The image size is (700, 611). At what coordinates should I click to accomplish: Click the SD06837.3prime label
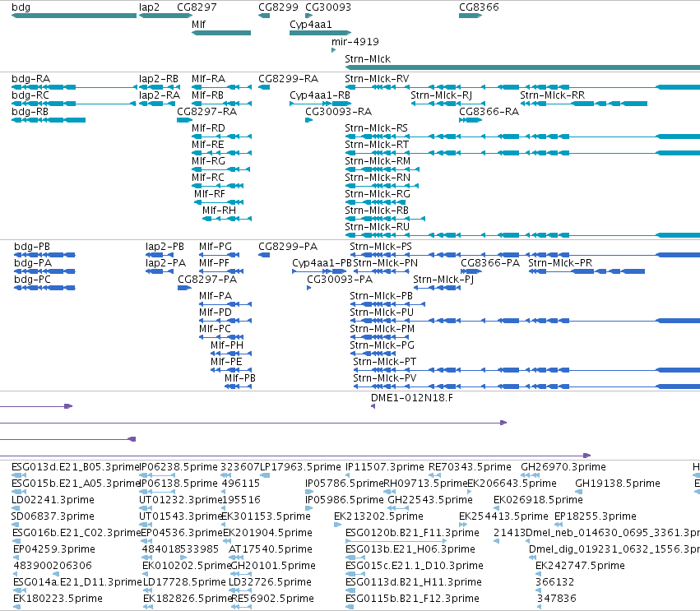pyautogui.click(x=53, y=516)
